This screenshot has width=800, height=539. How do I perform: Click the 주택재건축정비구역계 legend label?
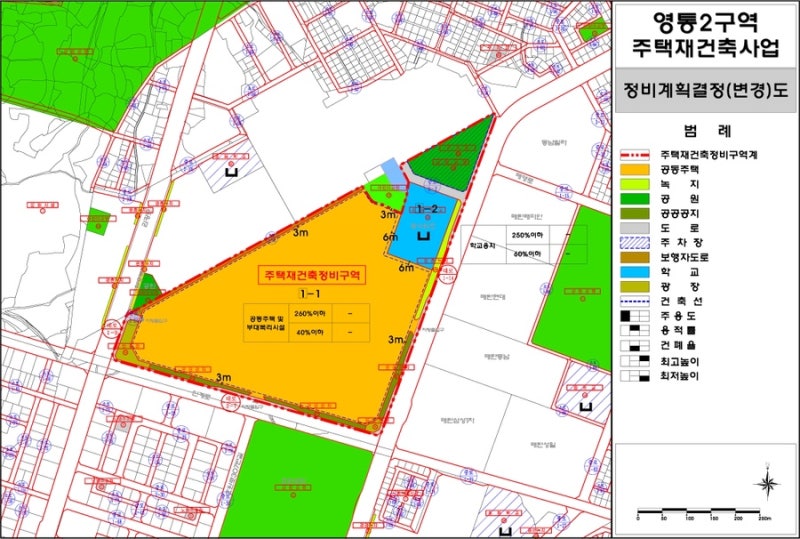[x=709, y=155]
